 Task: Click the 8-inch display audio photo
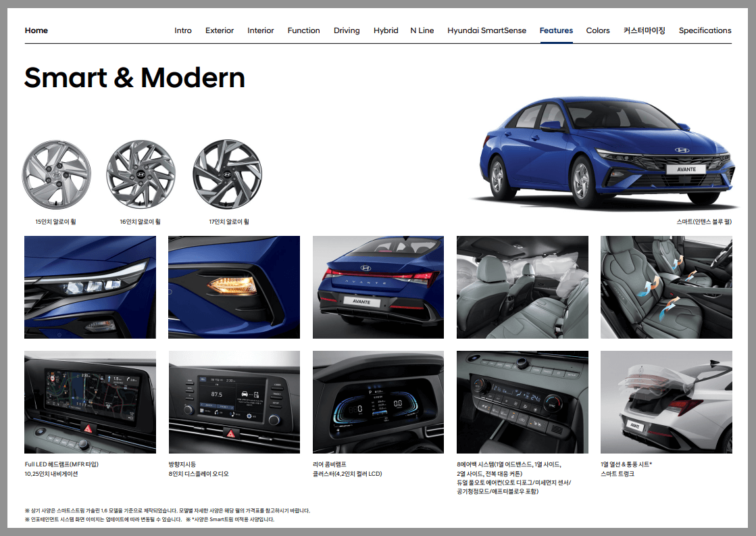(x=234, y=402)
